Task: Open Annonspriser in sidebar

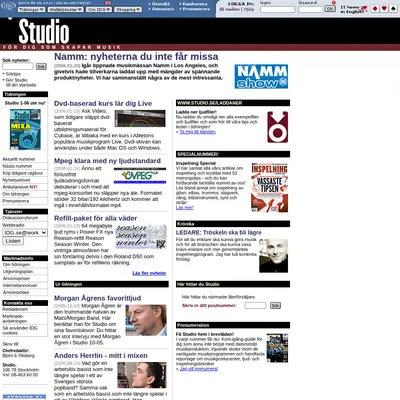Action: point(16,279)
